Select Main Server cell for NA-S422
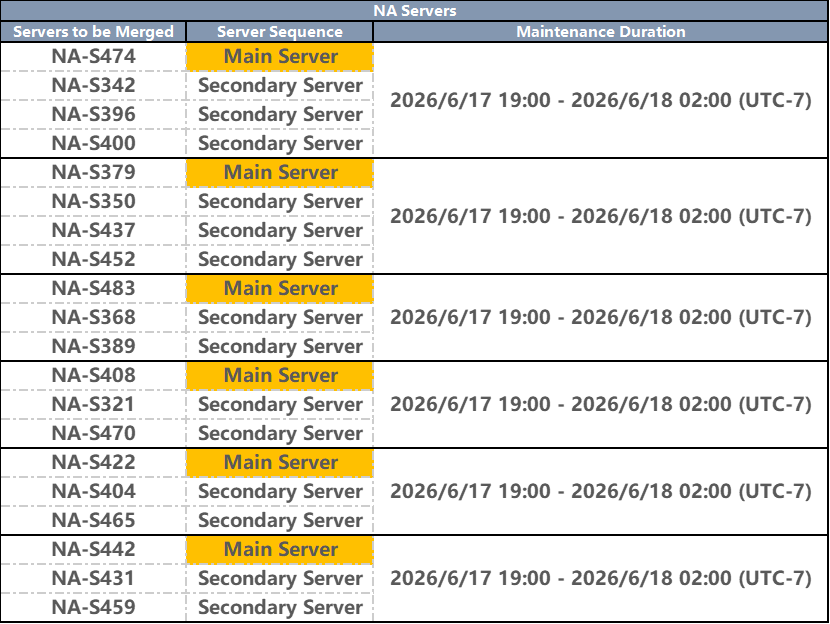830x624 pixels. click(x=280, y=463)
